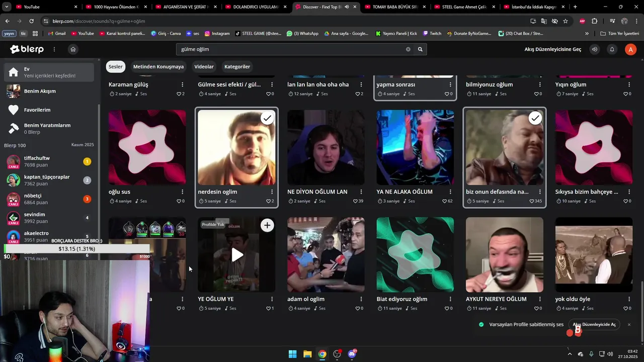The height and width of the screenshot is (362, 644).
Task: Uncheck the biz onun defasında checkmark
Action: 535,118
